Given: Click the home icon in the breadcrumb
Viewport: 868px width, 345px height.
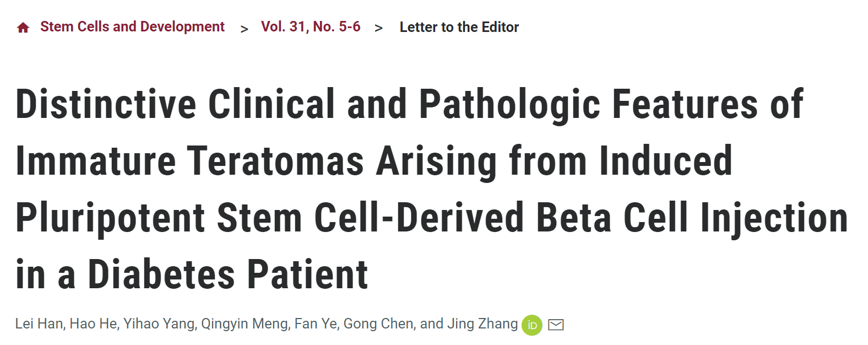Looking at the screenshot, I should [x=23, y=28].
